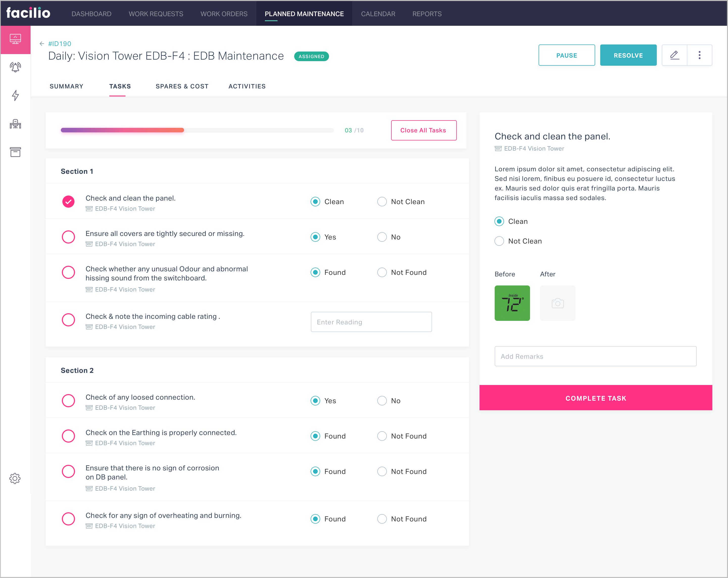The width and height of the screenshot is (728, 578).
Task: Switch to Spares & Cost tab
Action: [x=182, y=86]
